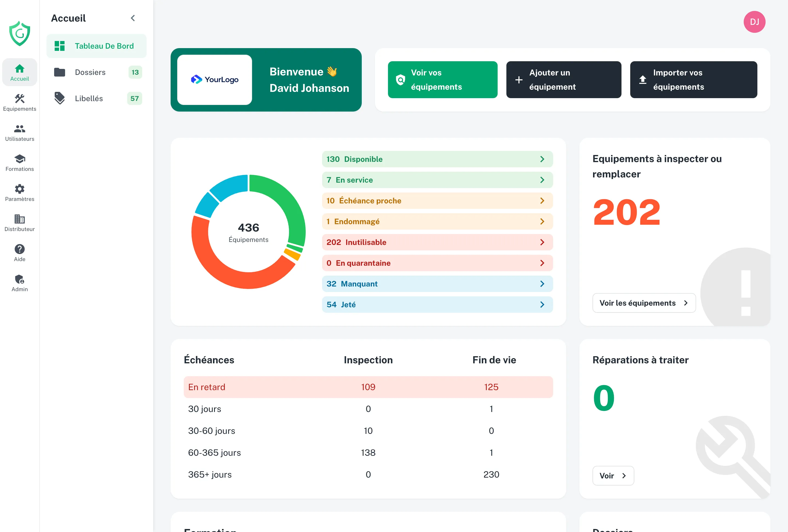
Task: Click the Voir vos équipements button
Action: (442, 80)
